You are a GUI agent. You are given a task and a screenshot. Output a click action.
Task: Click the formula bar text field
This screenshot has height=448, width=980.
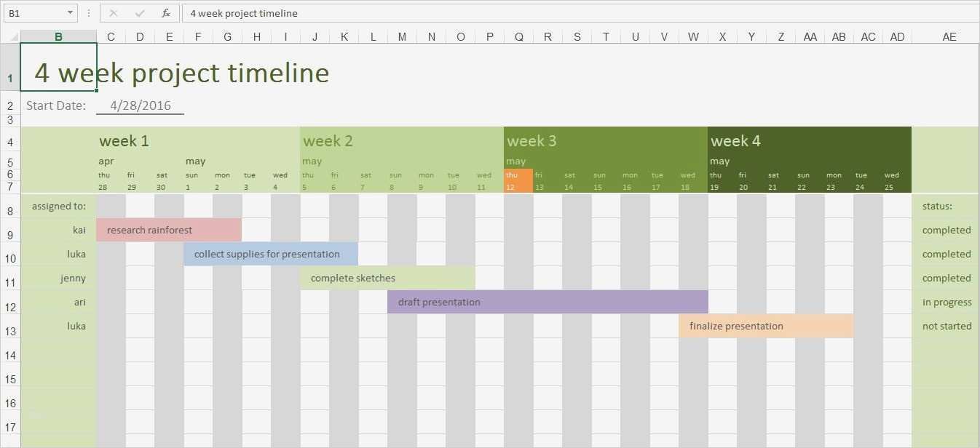(x=580, y=13)
